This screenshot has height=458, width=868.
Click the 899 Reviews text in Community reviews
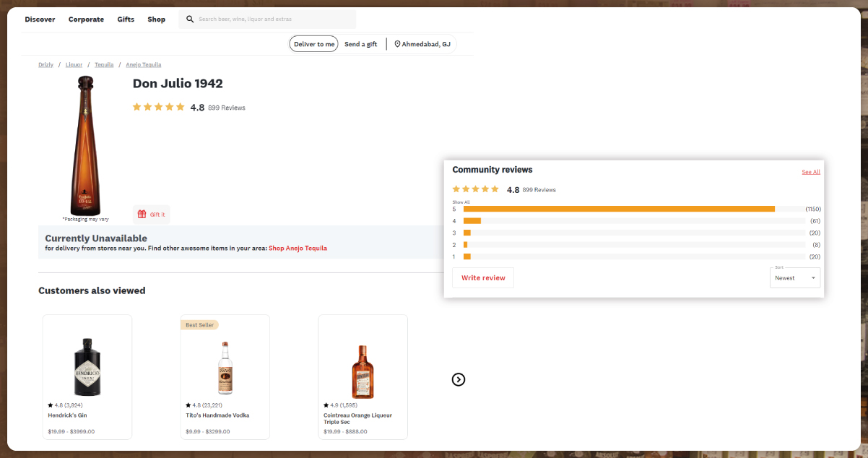click(x=539, y=190)
